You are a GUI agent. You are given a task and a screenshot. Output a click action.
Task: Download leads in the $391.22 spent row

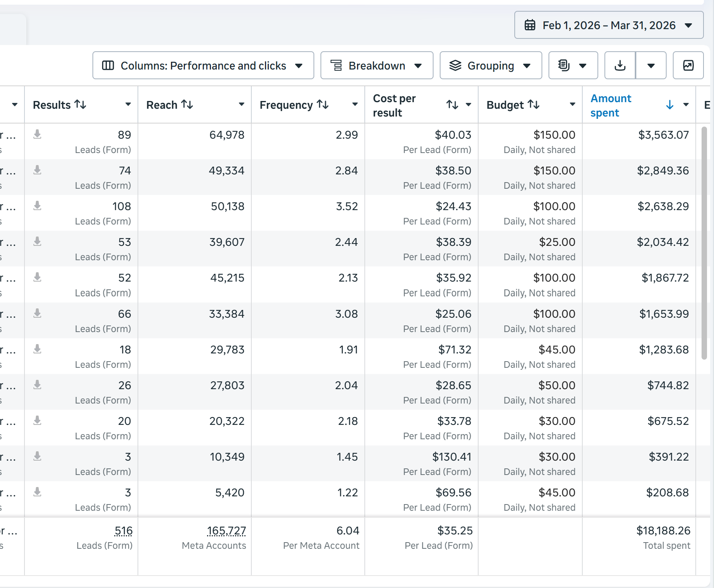(x=37, y=456)
